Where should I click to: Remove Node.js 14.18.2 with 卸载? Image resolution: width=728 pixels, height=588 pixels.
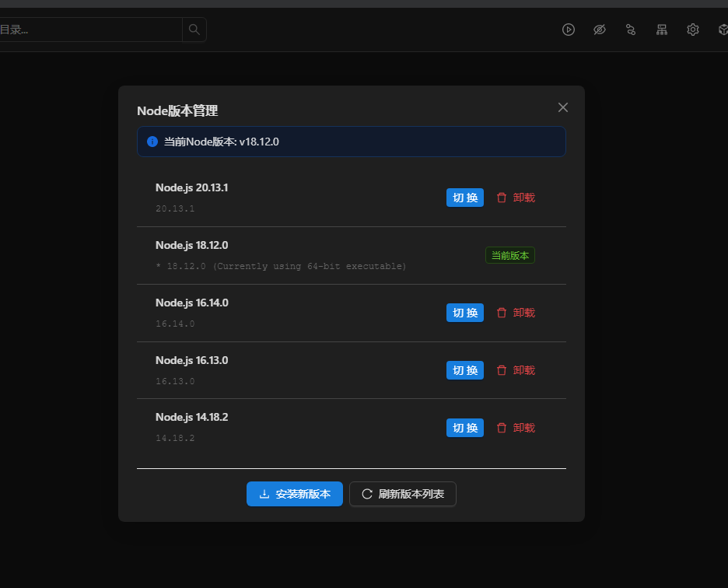pos(516,428)
